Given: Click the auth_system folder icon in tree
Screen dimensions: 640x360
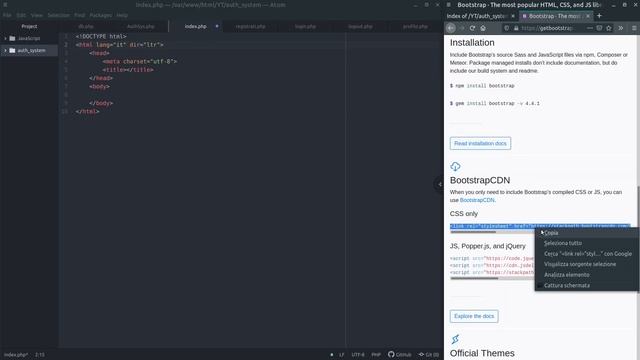Looking at the screenshot, I should click(x=12, y=50).
